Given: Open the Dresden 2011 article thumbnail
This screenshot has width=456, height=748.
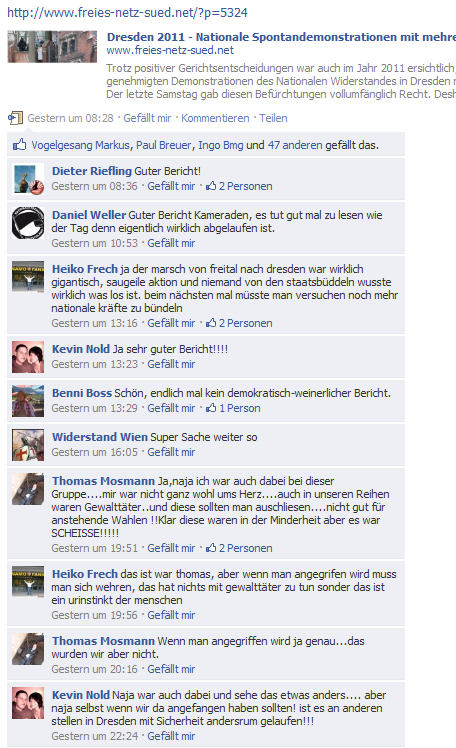Looking at the screenshot, I should coord(52,47).
